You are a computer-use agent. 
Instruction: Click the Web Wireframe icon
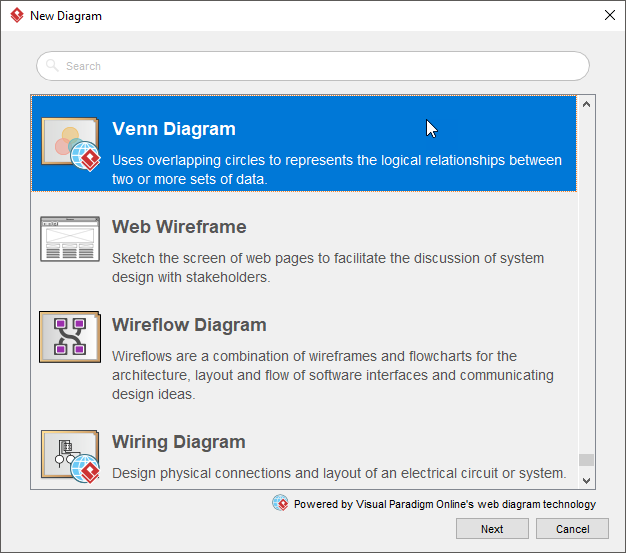pyautogui.click(x=69, y=239)
